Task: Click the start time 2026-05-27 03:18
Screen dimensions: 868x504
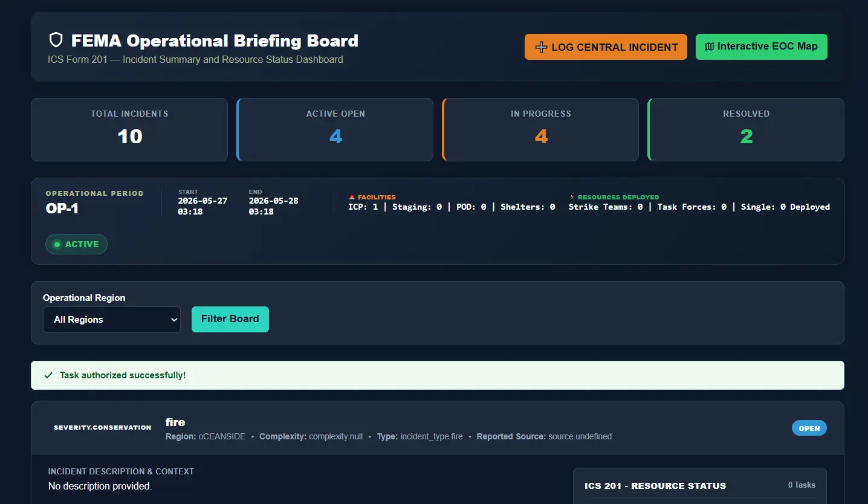Action: pos(202,206)
